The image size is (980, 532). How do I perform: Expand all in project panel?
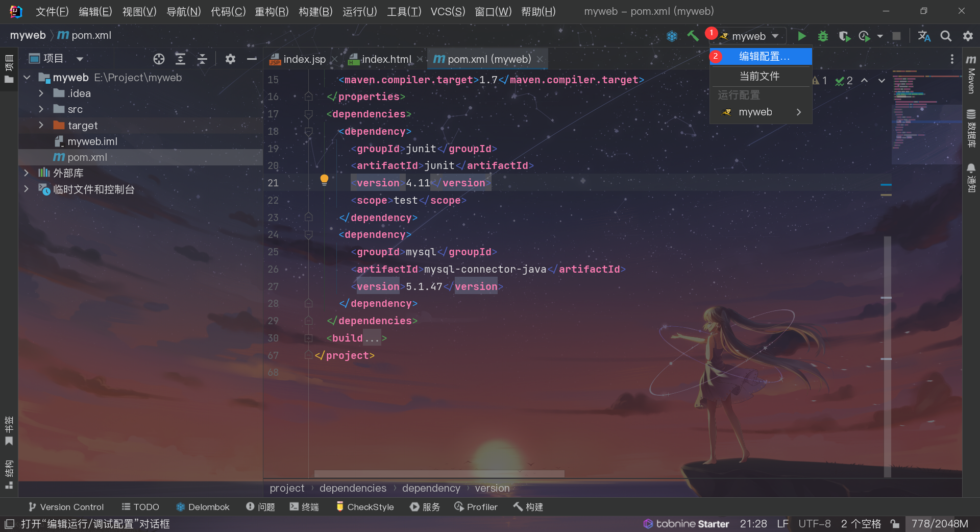(x=180, y=59)
